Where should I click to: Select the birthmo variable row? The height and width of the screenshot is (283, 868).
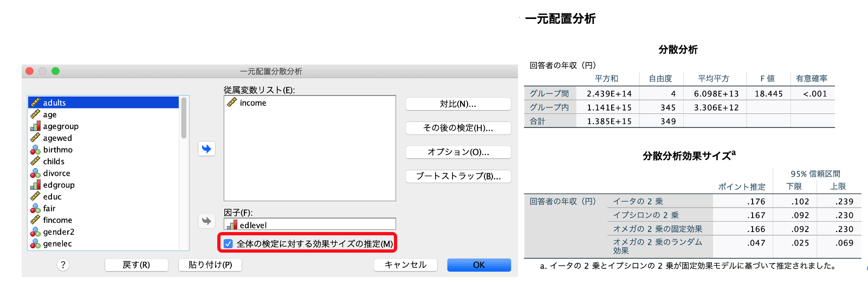point(103,150)
